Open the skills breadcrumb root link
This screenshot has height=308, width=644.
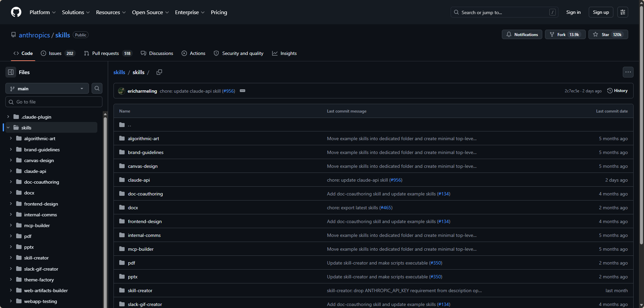119,72
